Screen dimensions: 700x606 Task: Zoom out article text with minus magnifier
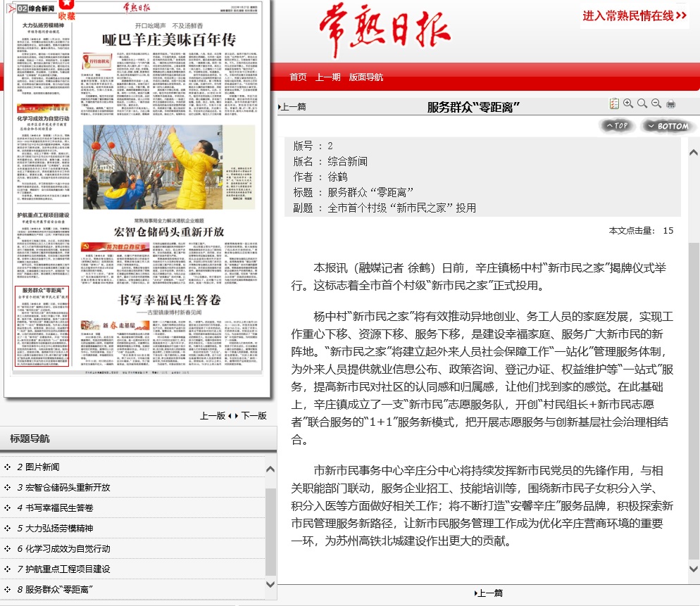[656, 103]
